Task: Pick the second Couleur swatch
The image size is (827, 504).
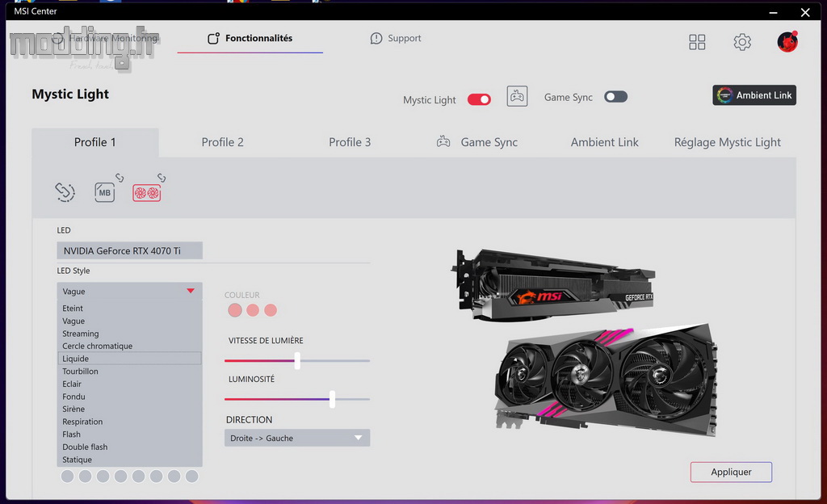Action: (x=253, y=310)
